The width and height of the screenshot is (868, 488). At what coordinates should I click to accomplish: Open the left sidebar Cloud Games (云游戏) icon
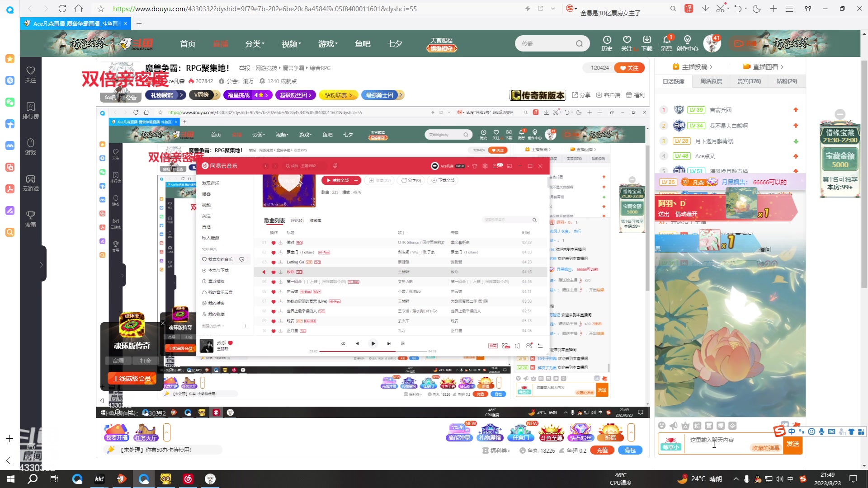(x=31, y=183)
